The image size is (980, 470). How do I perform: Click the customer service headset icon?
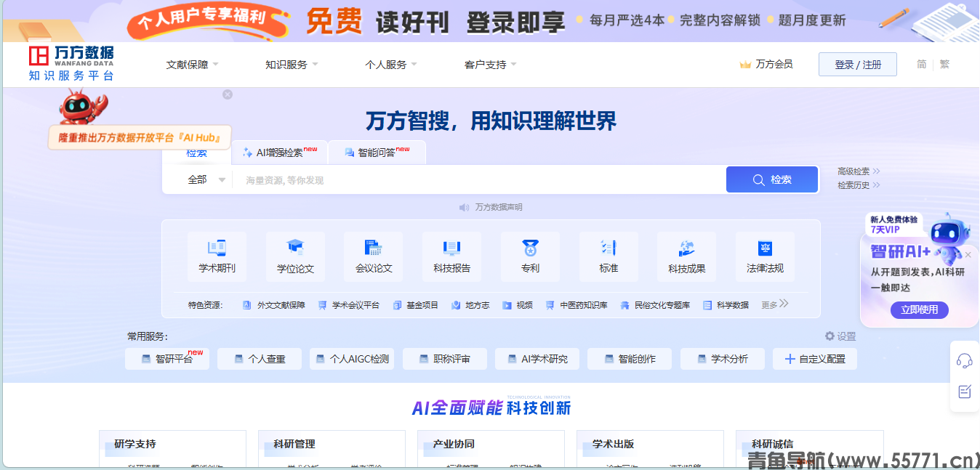coord(965,360)
